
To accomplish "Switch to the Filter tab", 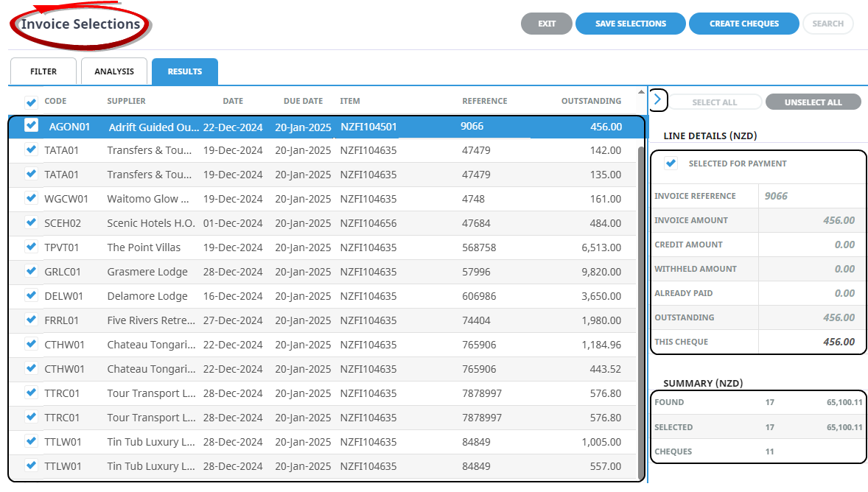I will coord(43,71).
